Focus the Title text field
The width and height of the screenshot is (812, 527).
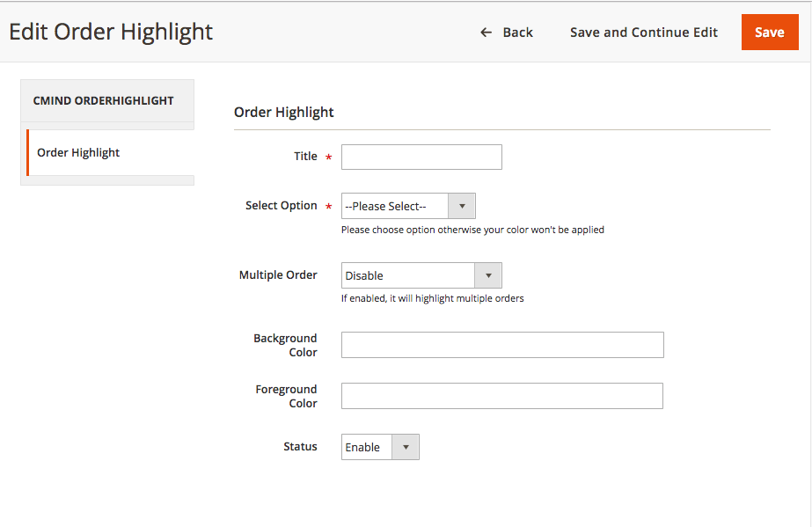tap(421, 157)
